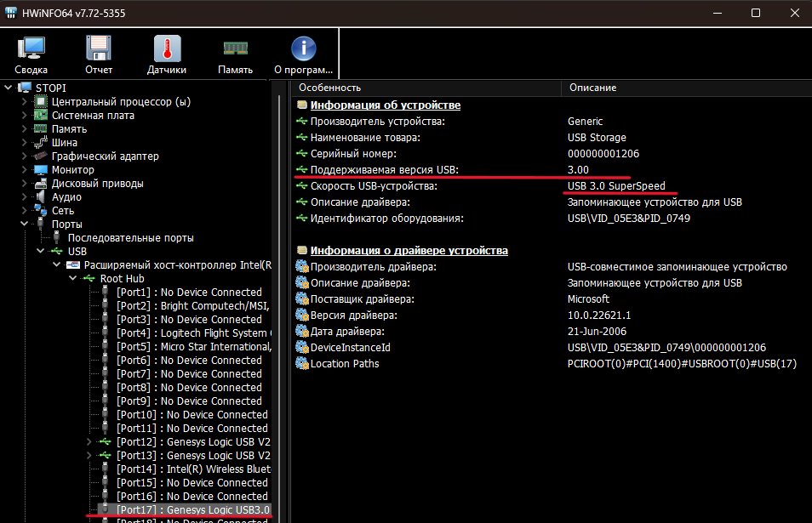Click the Особенность column header
The image size is (812, 523).
(426, 88)
